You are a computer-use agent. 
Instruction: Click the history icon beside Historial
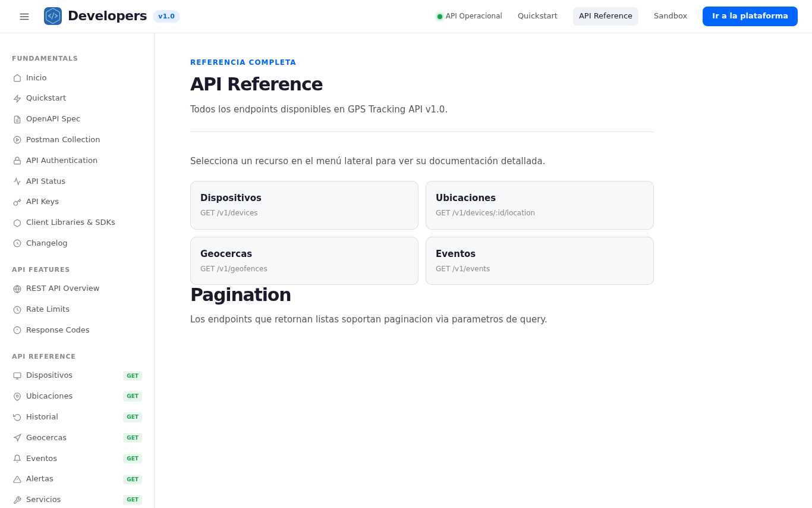[x=17, y=418]
